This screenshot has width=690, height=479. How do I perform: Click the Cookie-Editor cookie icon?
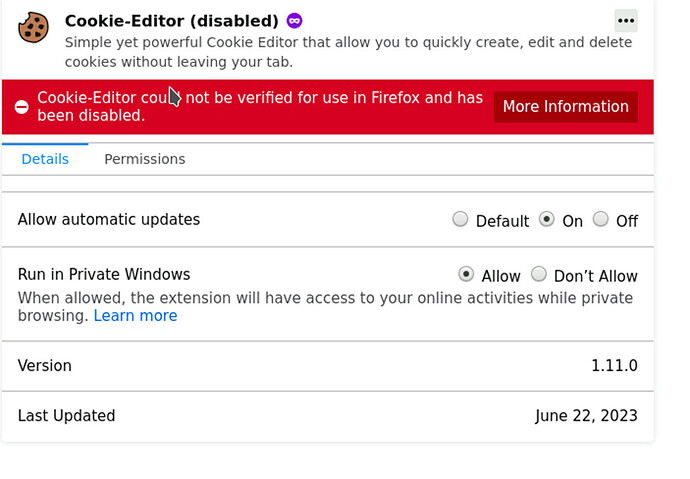[34, 28]
